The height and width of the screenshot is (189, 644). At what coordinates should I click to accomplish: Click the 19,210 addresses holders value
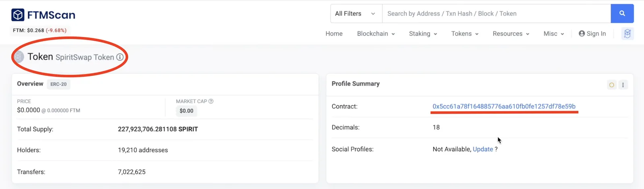[x=143, y=150]
